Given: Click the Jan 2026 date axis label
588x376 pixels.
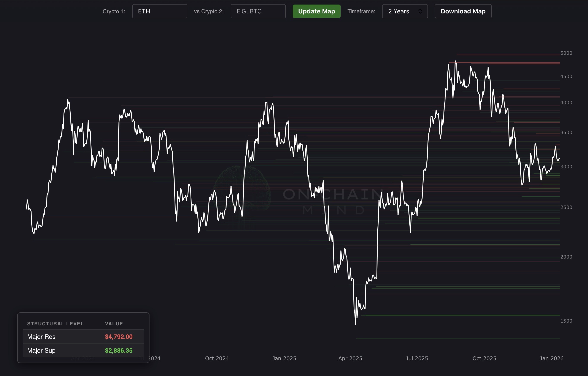Looking at the screenshot, I should (x=551, y=358).
